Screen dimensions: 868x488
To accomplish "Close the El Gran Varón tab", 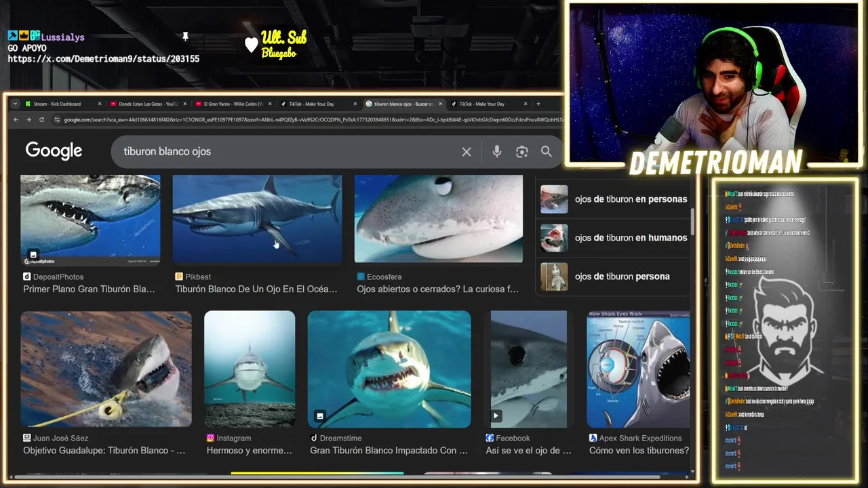I will (270, 104).
